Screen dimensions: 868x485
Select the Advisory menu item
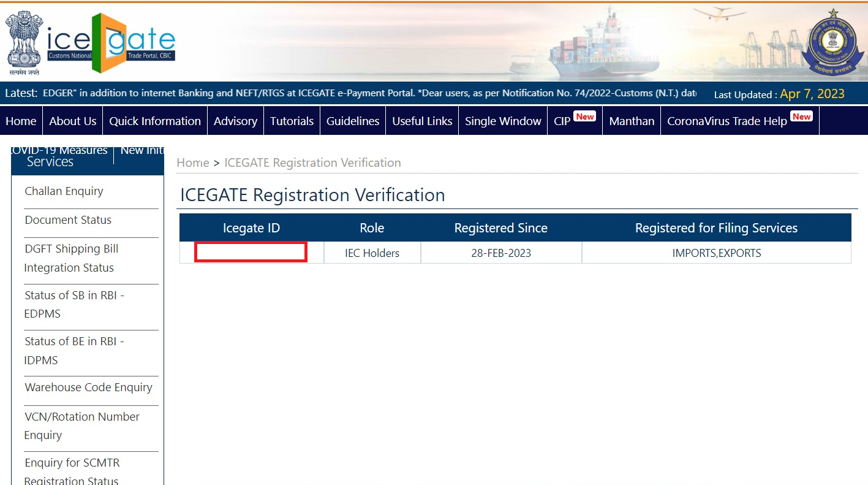point(235,121)
